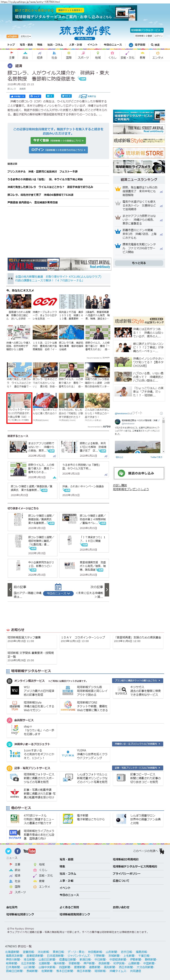Open the Facebook icon in the footer
This screenshot has width=170, height=980.
(17, 851)
